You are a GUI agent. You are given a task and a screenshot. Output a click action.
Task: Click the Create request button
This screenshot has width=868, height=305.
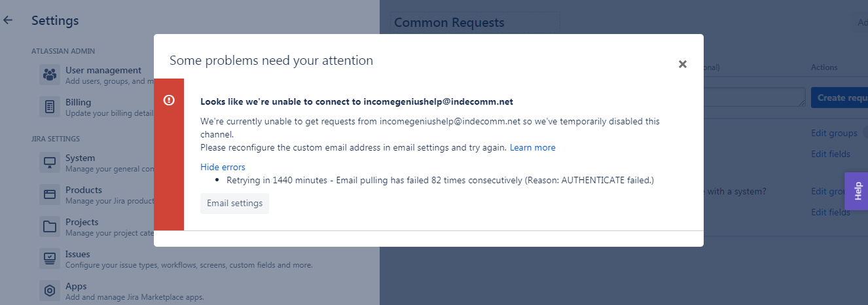(840, 98)
